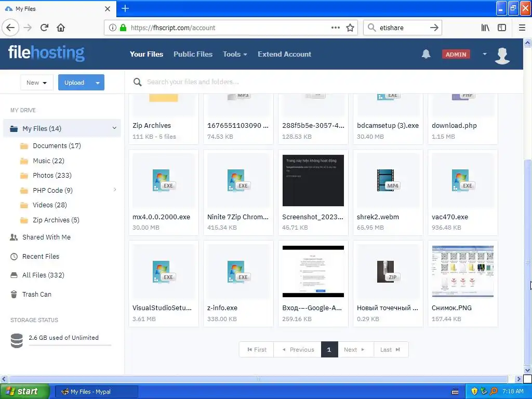
Task: Click My Files - Mypal taskbar item
Action: pyautogui.click(x=96, y=392)
